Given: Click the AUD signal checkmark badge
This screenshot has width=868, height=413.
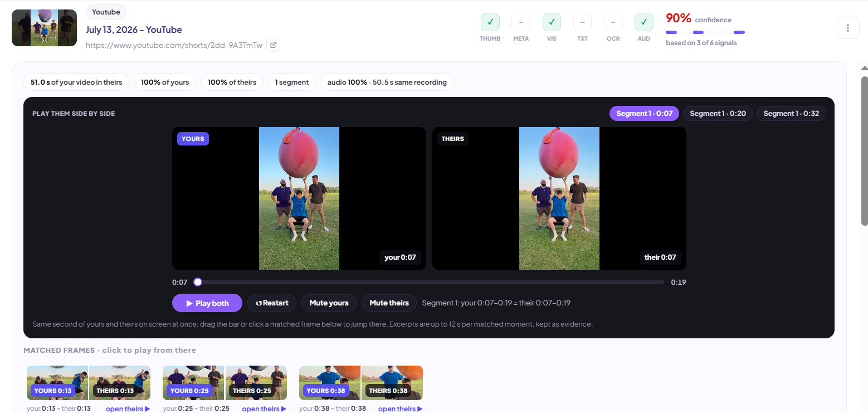Looking at the screenshot, I should pos(644,22).
